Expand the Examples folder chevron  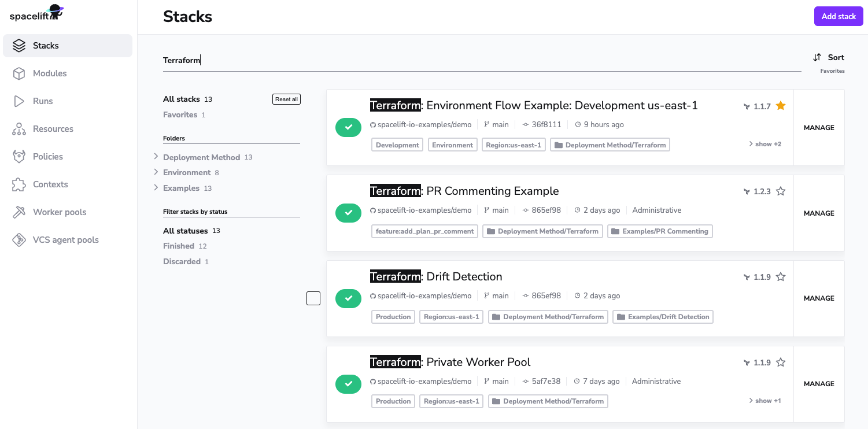(156, 188)
